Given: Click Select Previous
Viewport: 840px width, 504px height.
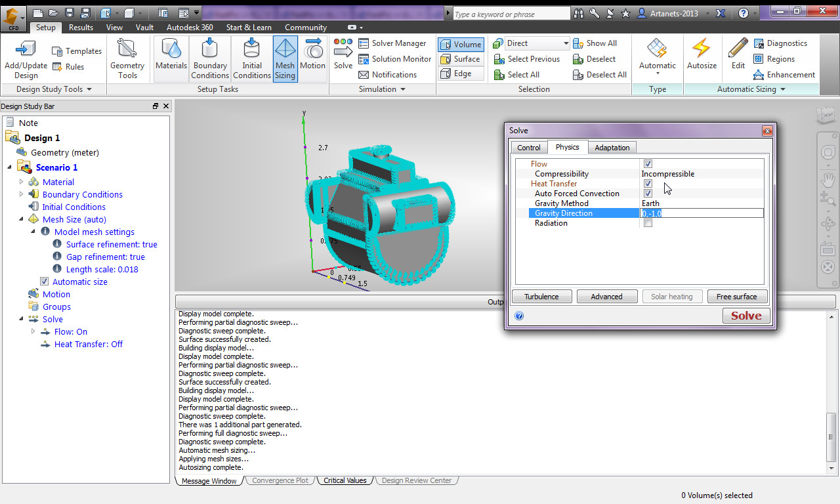Looking at the screenshot, I should click(526, 59).
